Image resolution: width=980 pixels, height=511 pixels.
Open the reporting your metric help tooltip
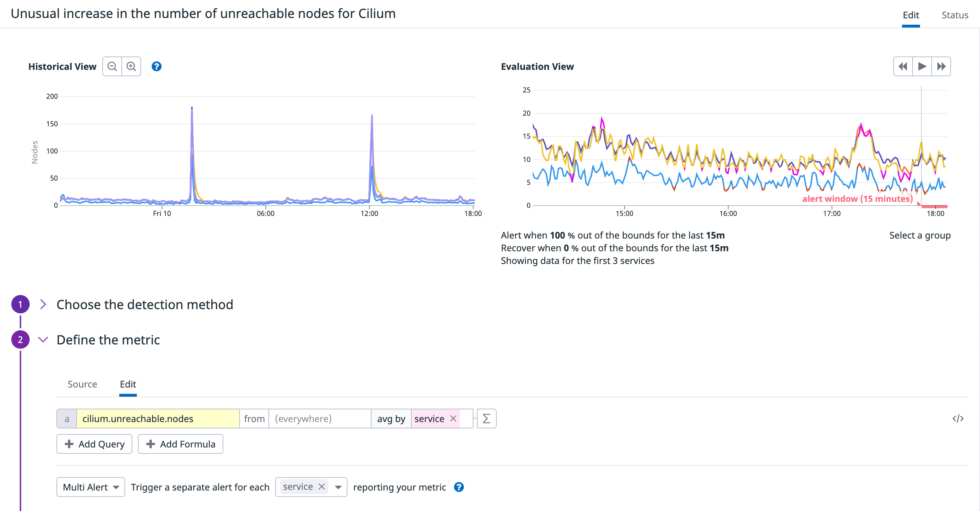(459, 487)
